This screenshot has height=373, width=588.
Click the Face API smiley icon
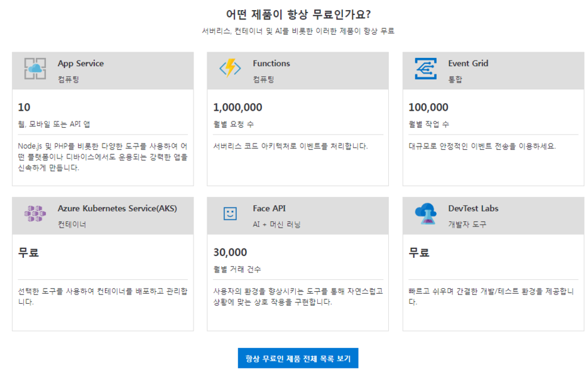[230, 213]
